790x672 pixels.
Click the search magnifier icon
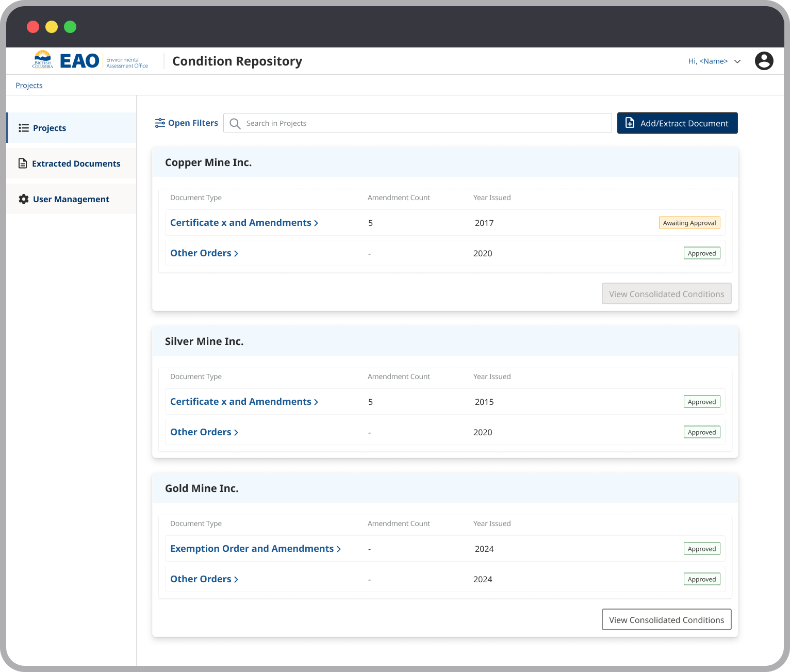[x=235, y=123]
